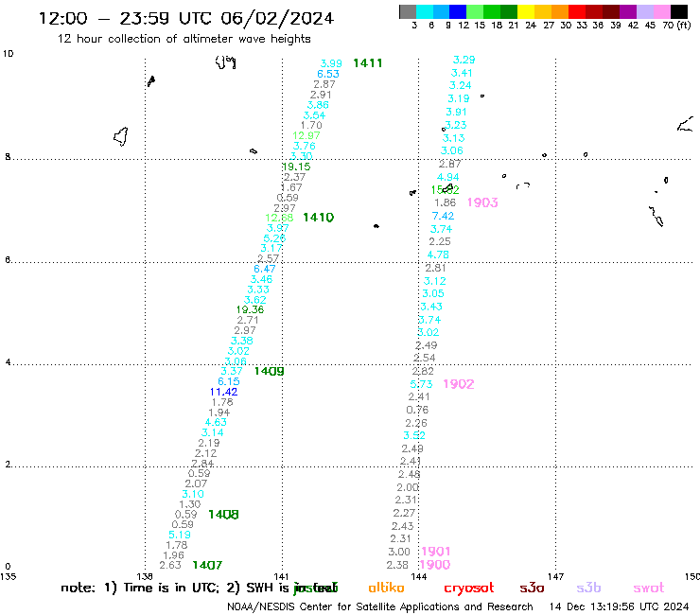
Task: Click the time label 1407
Action: 207,565
